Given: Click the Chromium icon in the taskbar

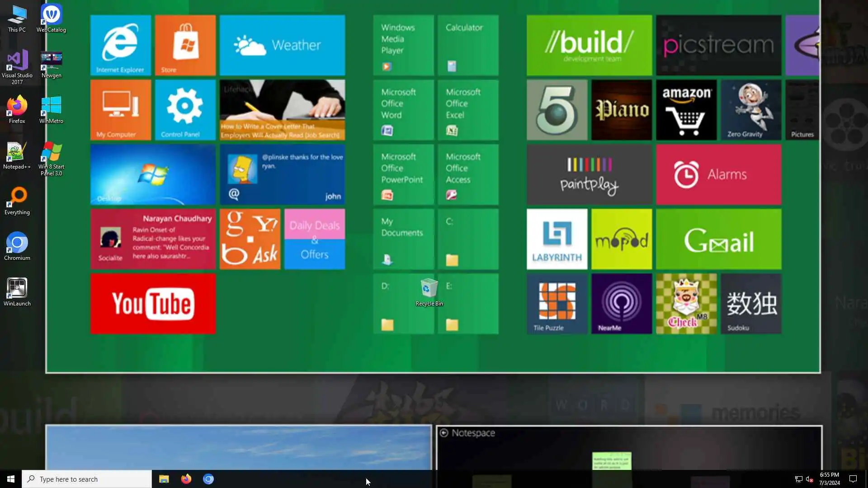Looking at the screenshot, I should (x=208, y=479).
